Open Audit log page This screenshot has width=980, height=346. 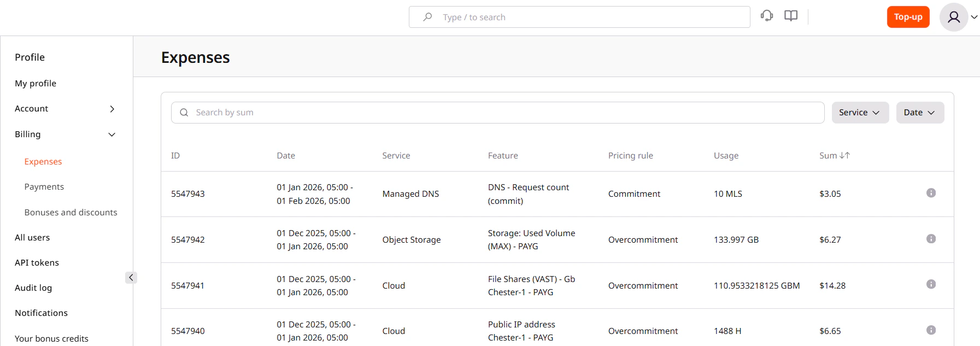(x=33, y=288)
